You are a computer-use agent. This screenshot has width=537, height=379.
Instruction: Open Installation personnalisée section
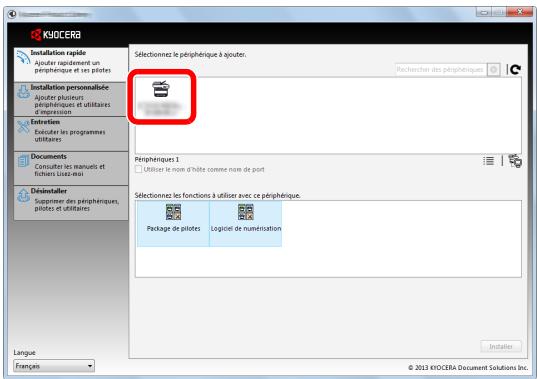point(71,99)
